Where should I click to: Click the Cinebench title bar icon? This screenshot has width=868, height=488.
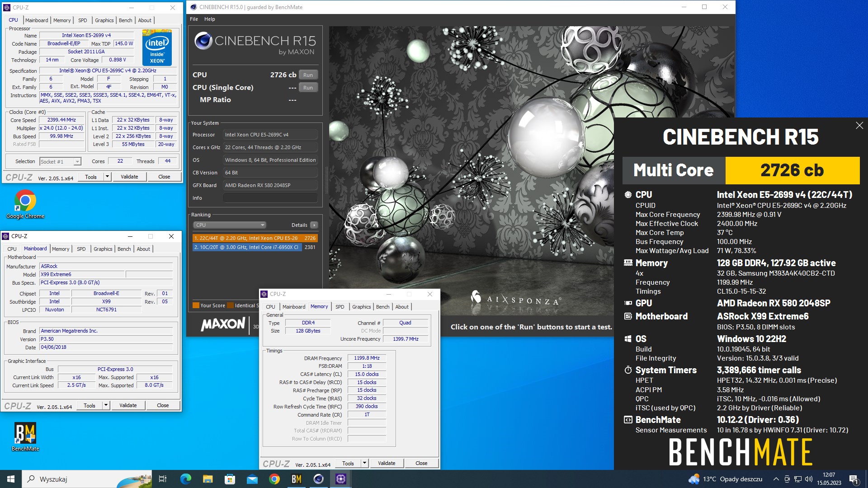tap(193, 7)
